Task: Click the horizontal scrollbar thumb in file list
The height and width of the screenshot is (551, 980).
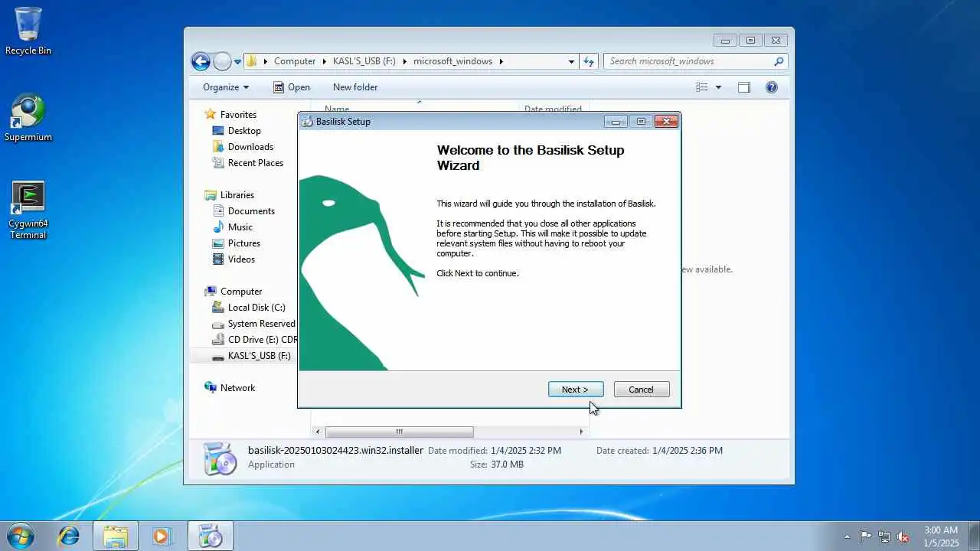Action: point(399,432)
